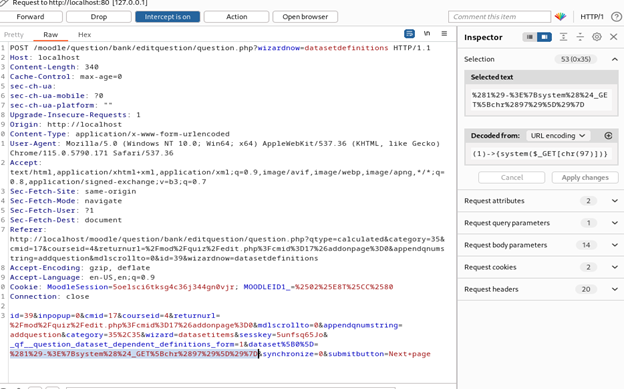Click the decoded text (1)->{system field

pyautogui.click(x=541, y=154)
